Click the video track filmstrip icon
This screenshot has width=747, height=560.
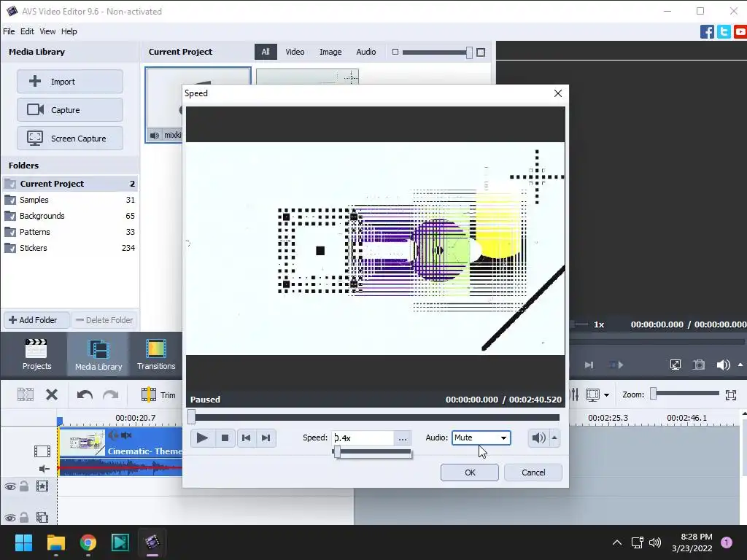pyautogui.click(x=42, y=451)
